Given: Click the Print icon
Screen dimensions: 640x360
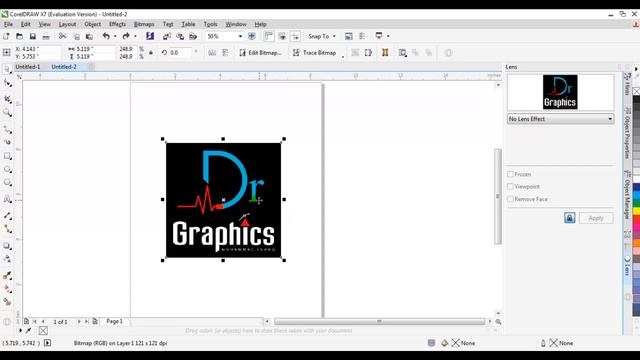Looking at the screenshot, I should pyautogui.click(x=46, y=37).
